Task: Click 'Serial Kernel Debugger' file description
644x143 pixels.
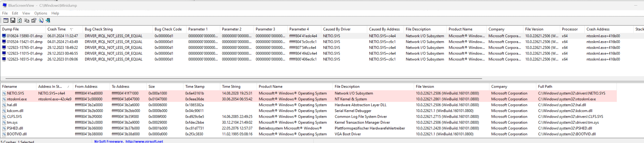Action: tap(353, 111)
